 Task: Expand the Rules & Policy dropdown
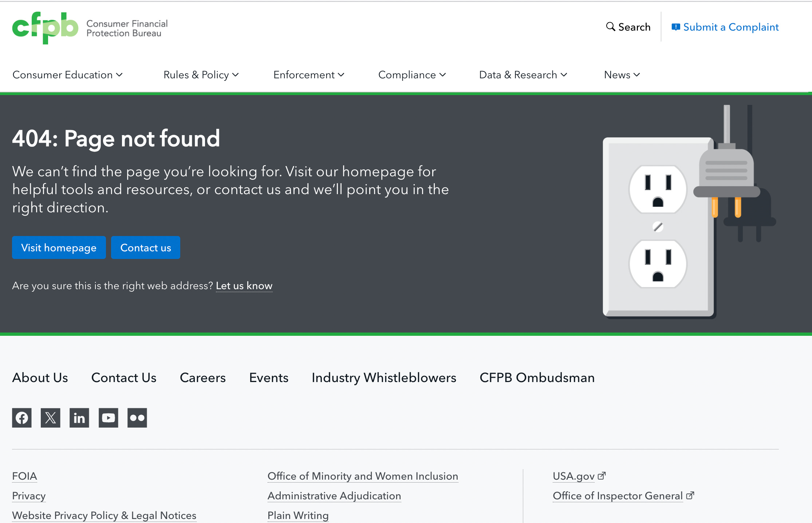(201, 75)
